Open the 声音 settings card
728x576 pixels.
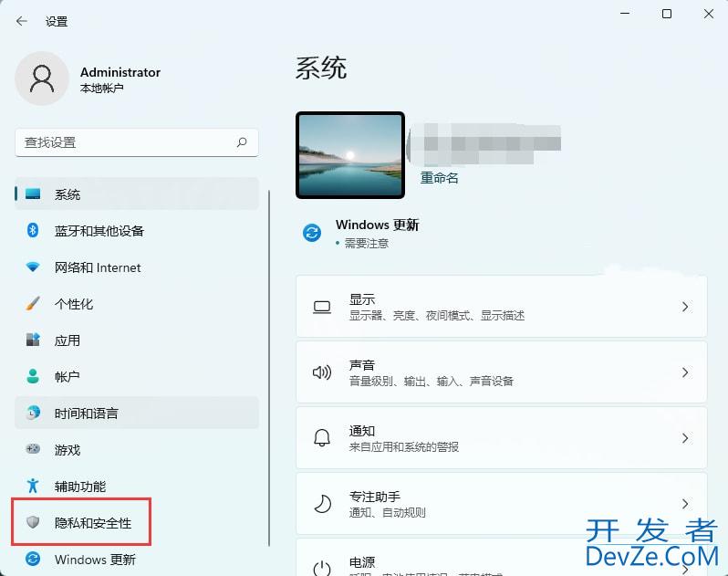click(x=502, y=372)
